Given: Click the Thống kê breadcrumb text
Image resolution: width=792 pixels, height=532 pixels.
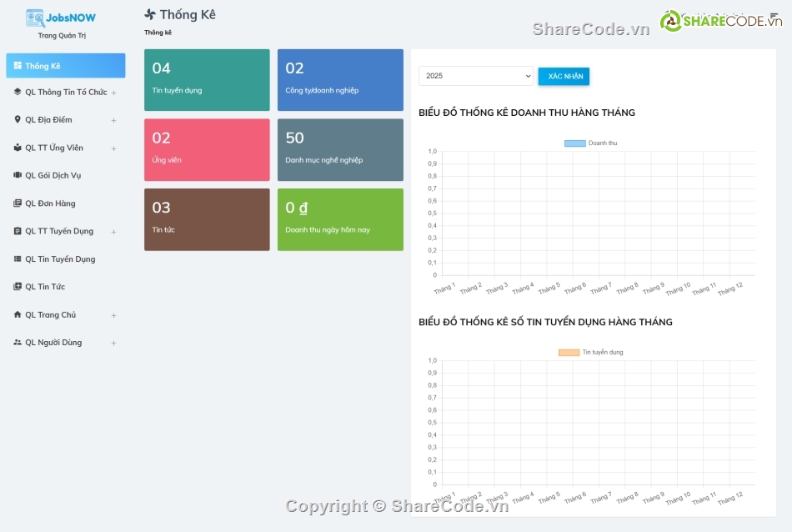Looking at the screenshot, I should tap(158, 33).
